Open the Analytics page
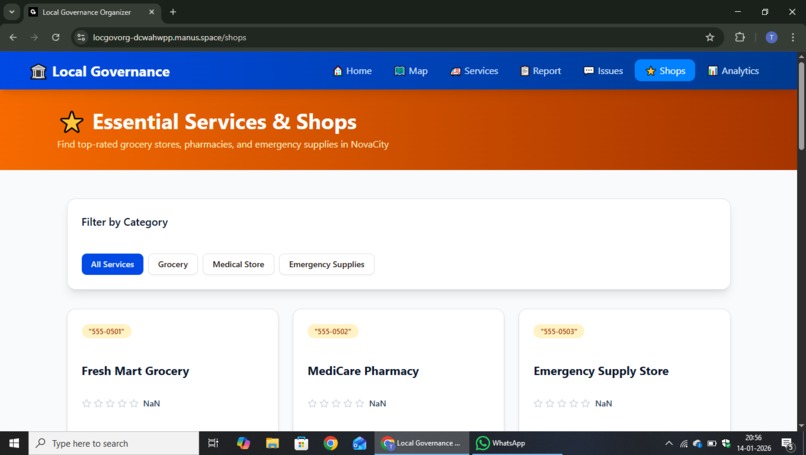The image size is (806, 455). [733, 71]
